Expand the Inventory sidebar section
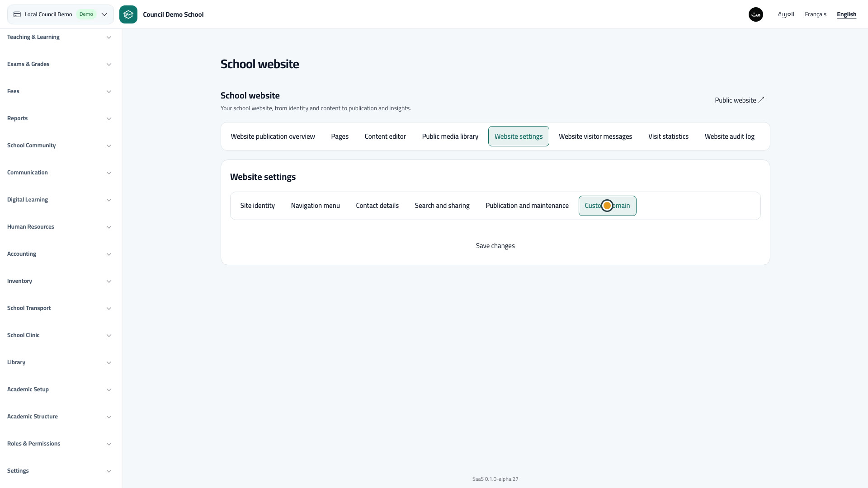Image resolution: width=868 pixels, height=488 pixels. 59,281
